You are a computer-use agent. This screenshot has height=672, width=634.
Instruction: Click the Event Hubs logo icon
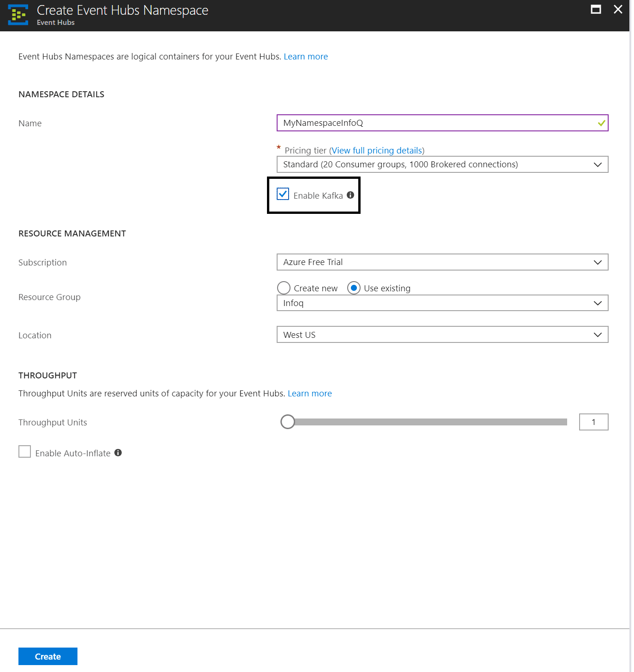pyautogui.click(x=18, y=15)
